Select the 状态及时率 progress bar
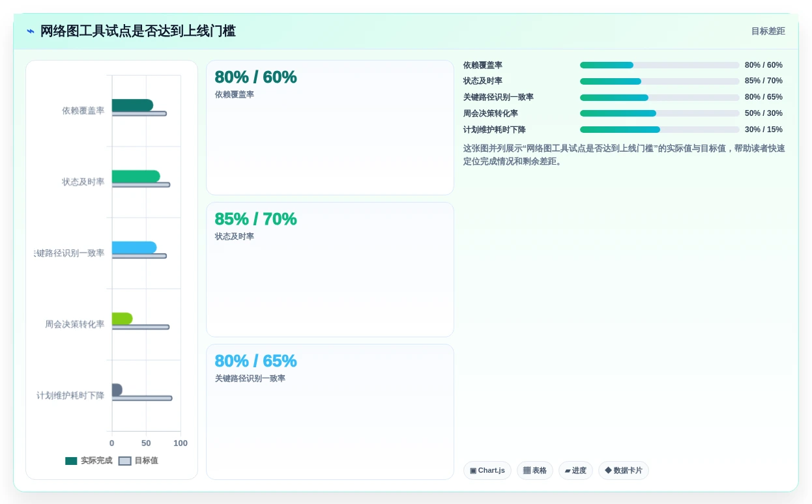This screenshot has width=812, height=504. pos(660,81)
